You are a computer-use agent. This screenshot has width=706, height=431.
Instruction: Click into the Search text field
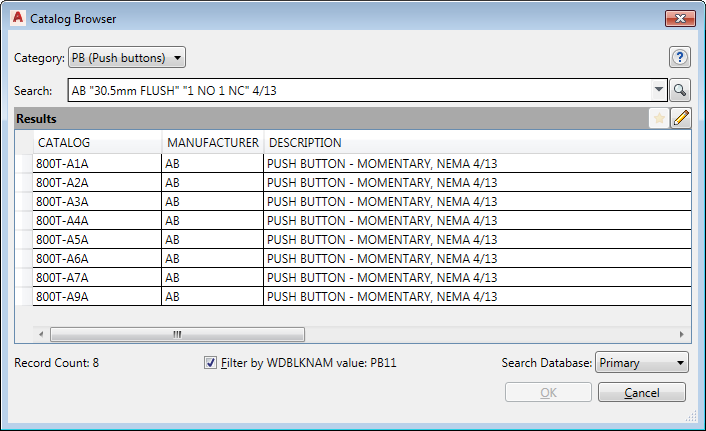(x=360, y=90)
